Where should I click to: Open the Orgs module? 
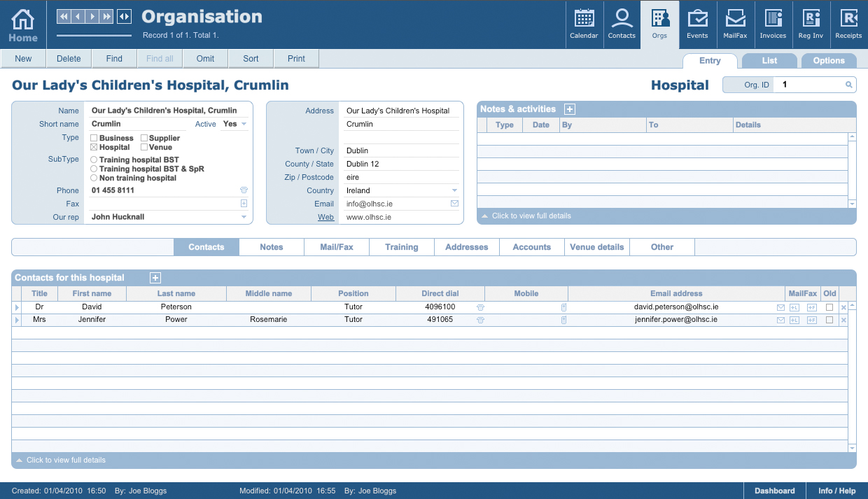coord(659,24)
